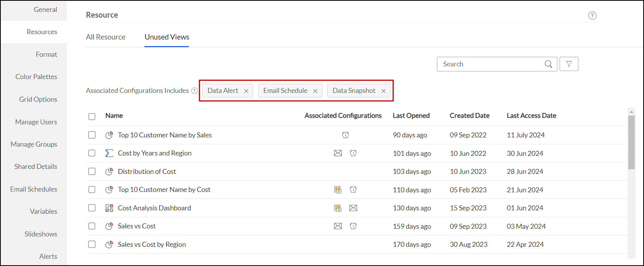Image resolution: width=644 pixels, height=266 pixels.
Task: Remove the Data Alert filter tag
Action: pos(246,91)
